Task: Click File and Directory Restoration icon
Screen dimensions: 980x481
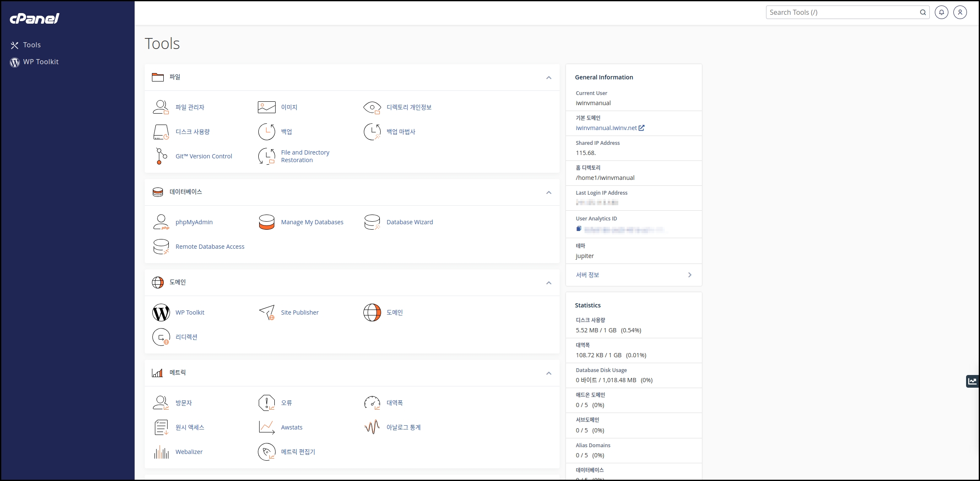Action: [266, 156]
